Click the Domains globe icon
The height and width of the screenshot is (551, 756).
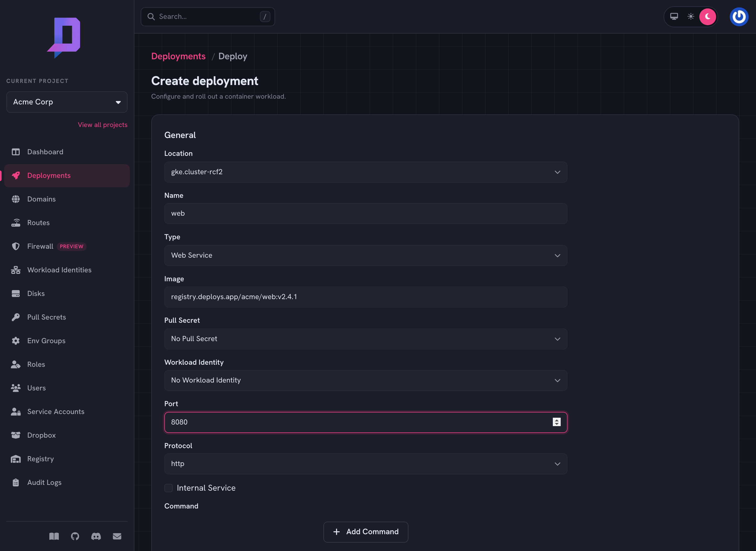point(16,199)
